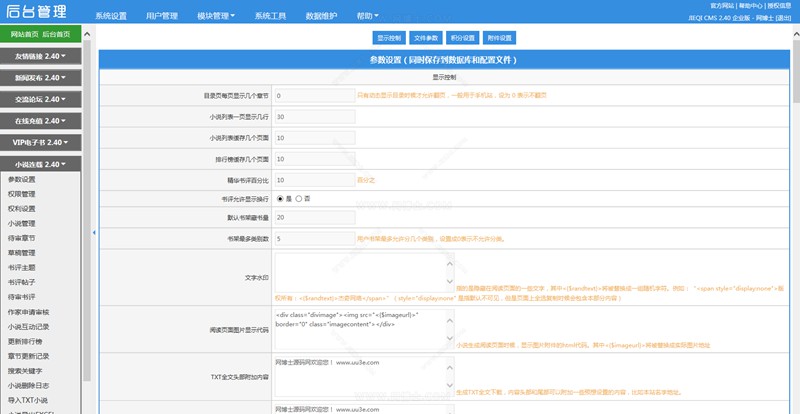Click up arrow in 文字水印 textarea

coord(449,264)
